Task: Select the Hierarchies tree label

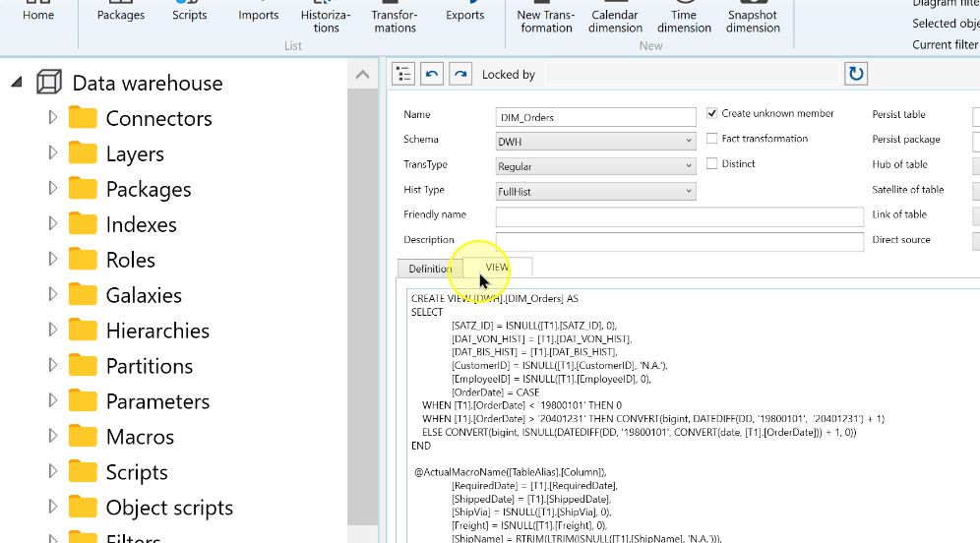Action: (157, 331)
